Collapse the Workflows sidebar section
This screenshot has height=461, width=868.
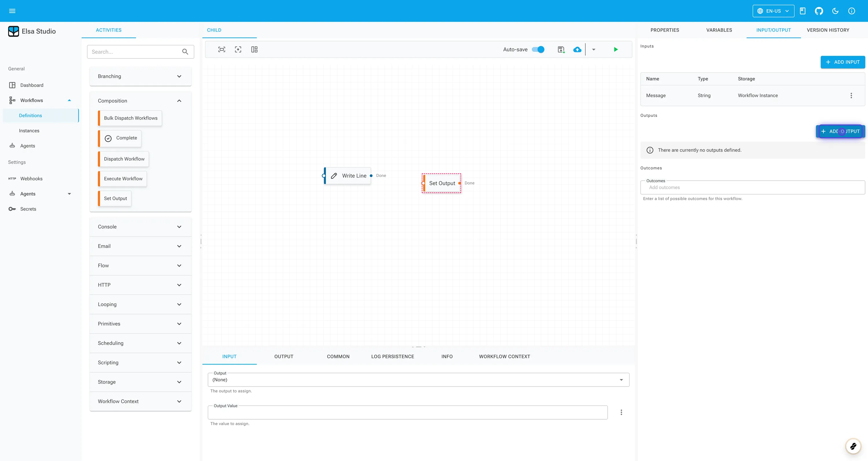[69, 100]
